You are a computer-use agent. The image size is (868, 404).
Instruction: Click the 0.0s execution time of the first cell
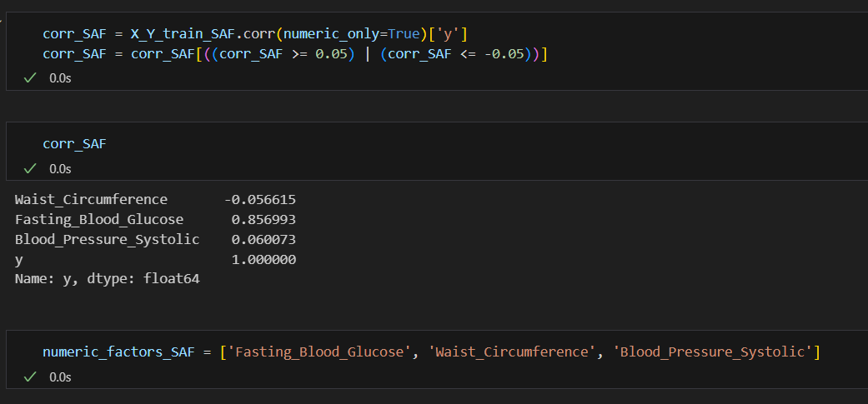tap(60, 78)
